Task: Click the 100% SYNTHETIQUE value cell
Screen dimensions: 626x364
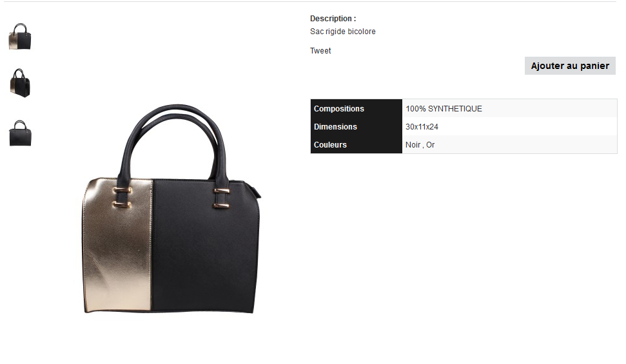Action: pyautogui.click(x=509, y=109)
